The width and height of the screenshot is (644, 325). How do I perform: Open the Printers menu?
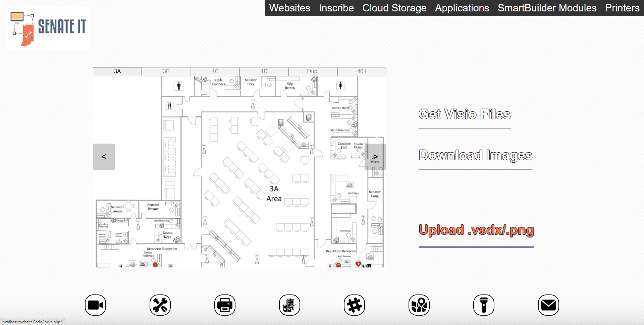click(x=623, y=8)
